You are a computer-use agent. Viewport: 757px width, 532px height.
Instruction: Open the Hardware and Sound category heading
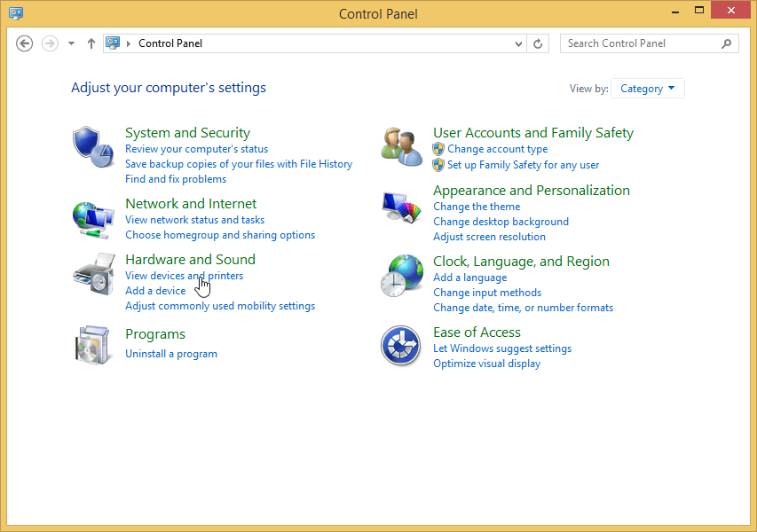(190, 259)
